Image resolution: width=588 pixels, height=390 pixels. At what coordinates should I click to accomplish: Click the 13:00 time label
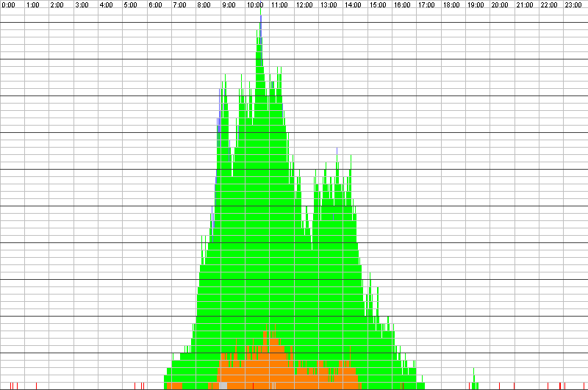click(x=329, y=5)
